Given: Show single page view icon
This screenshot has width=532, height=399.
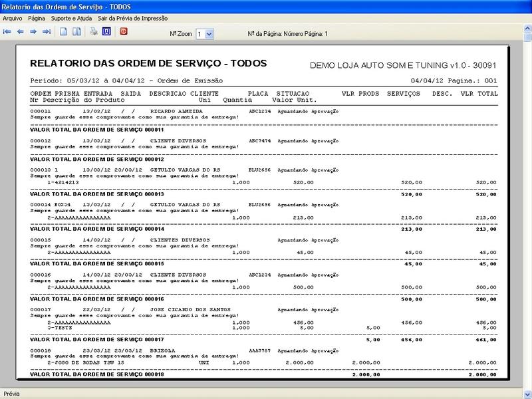Looking at the screenshot, I should tap(63, 32).
